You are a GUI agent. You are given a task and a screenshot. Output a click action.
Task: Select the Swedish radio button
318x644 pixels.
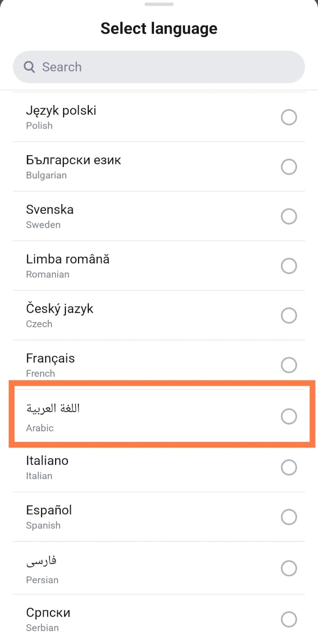pos(289,216)
